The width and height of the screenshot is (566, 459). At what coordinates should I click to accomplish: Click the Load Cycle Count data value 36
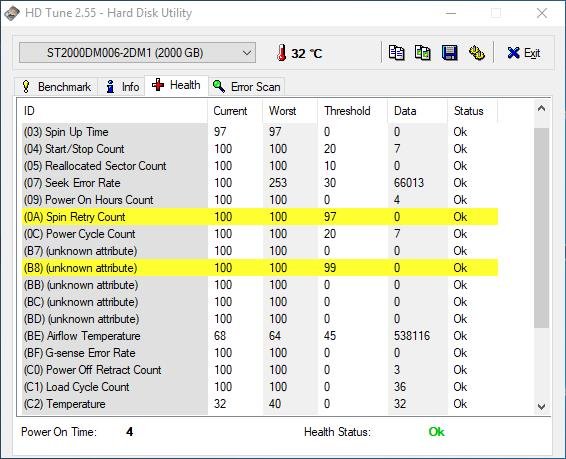(400, 386)
